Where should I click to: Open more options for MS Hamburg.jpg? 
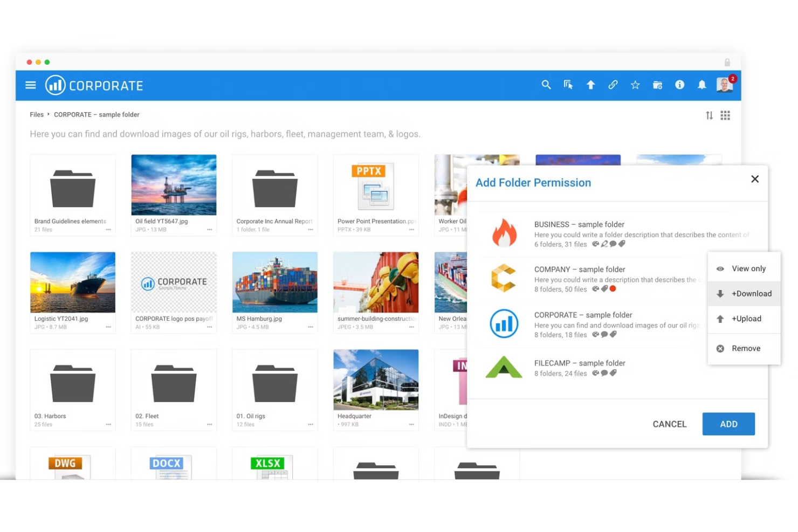[x=311, y=327]
